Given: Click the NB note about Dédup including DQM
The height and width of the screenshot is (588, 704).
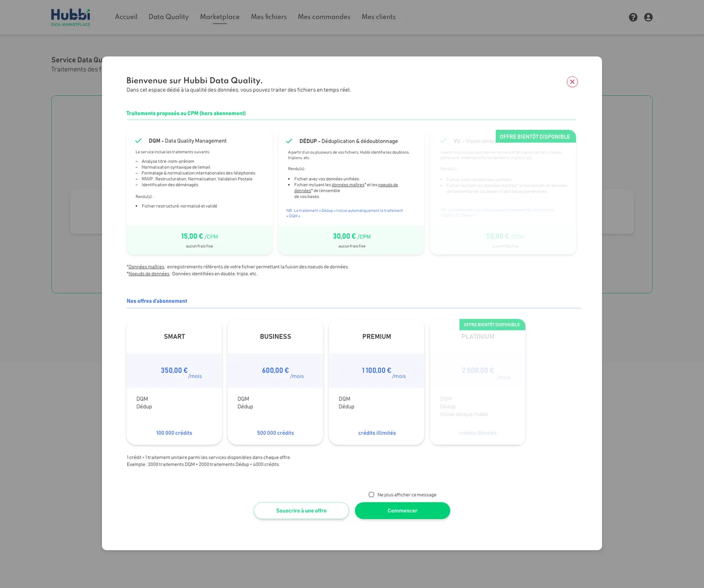Looking at the screenshot, I should pos(344,213).
